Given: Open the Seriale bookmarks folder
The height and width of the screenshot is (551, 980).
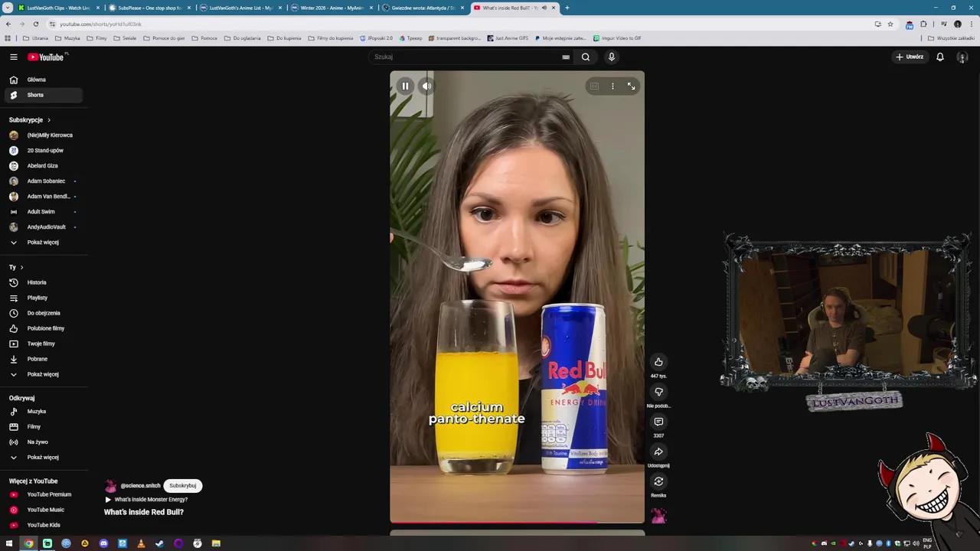Looking at the screenshot, I should (x=126, y=38).
